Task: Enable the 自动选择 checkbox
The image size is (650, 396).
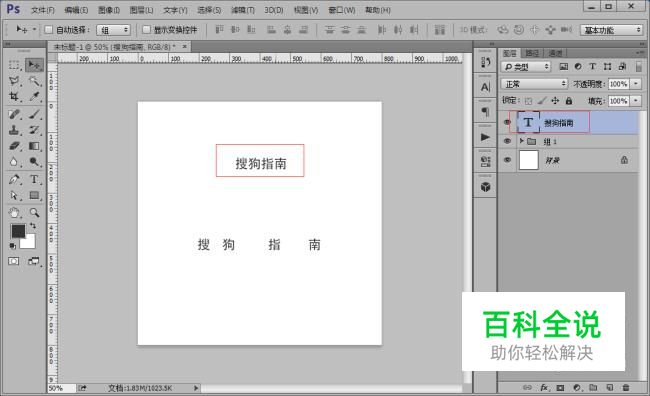Action: point(49,29)
